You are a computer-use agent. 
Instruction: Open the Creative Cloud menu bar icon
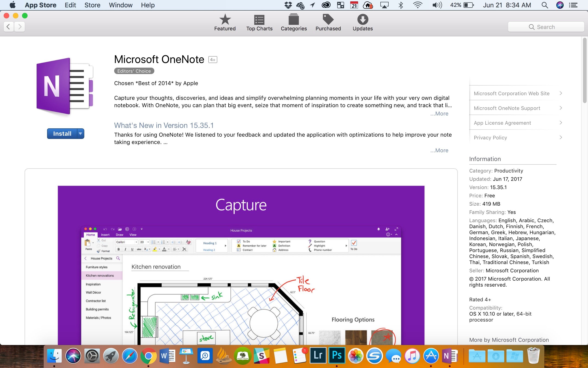[326, 5]
